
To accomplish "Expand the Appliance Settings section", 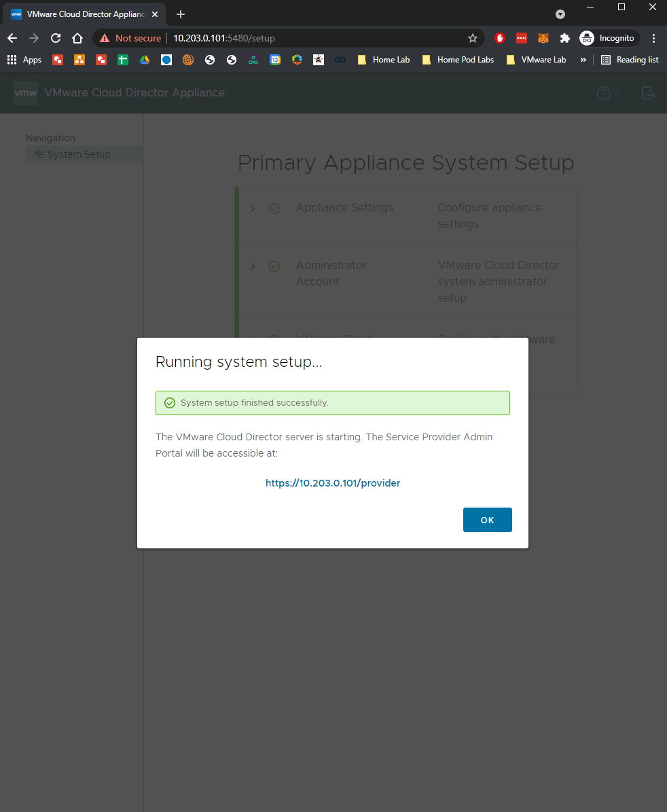I will [x=253, y=209].
